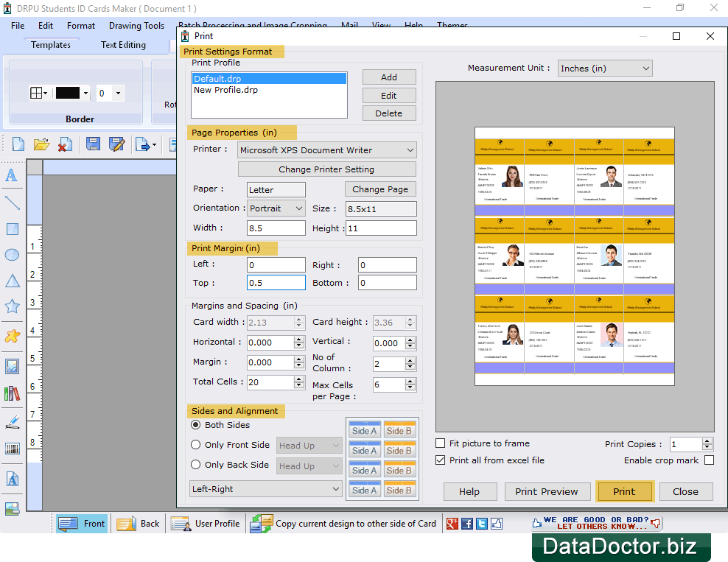This screenshot has width=728, height=562.
Task: Click the Export document icon
Action: tap(143, 145)
